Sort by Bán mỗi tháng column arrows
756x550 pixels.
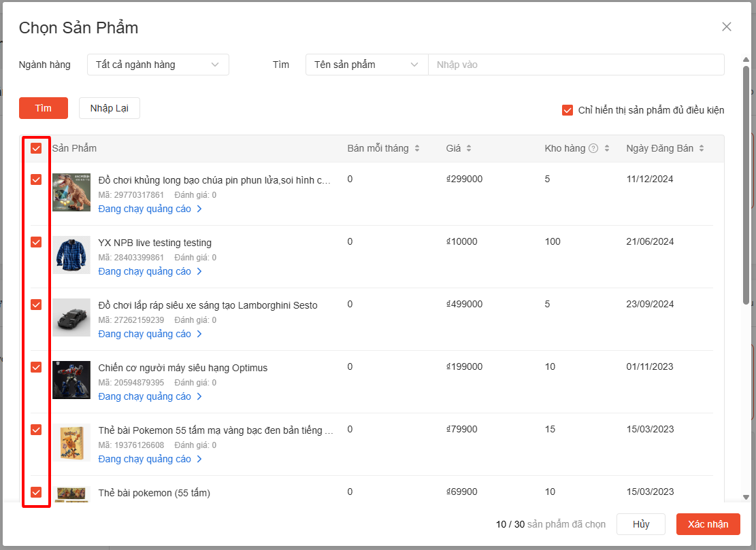point(417,149)
